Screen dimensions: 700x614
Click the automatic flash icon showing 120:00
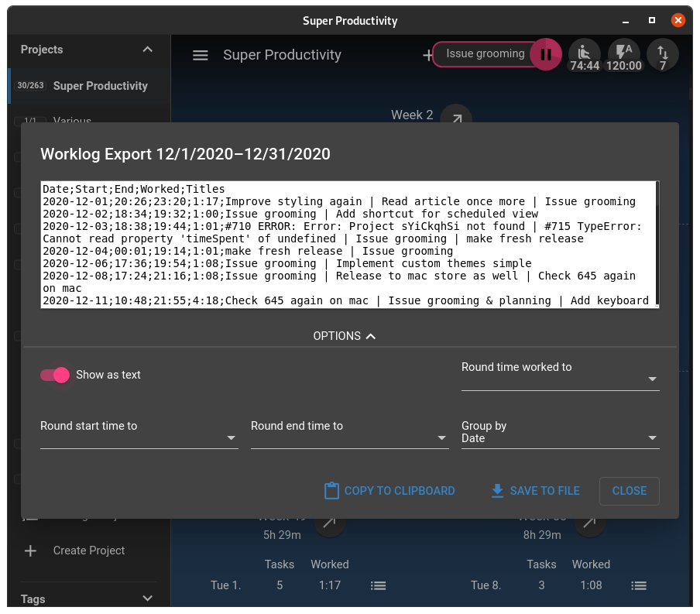(x=625, y=54)
